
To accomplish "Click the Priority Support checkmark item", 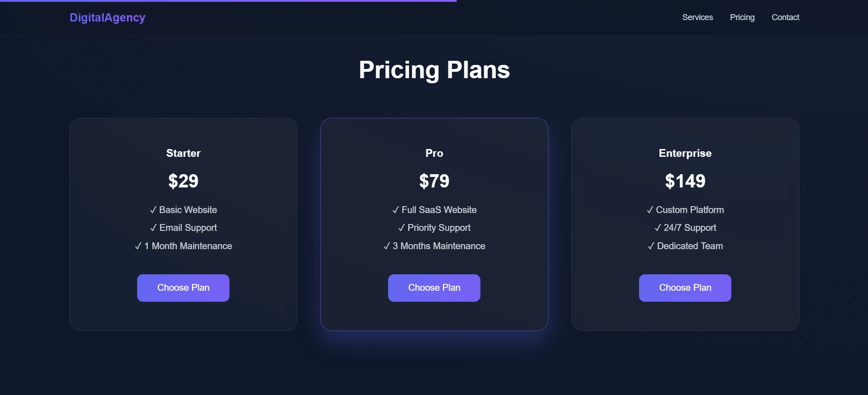I will [x=434, y=228].
